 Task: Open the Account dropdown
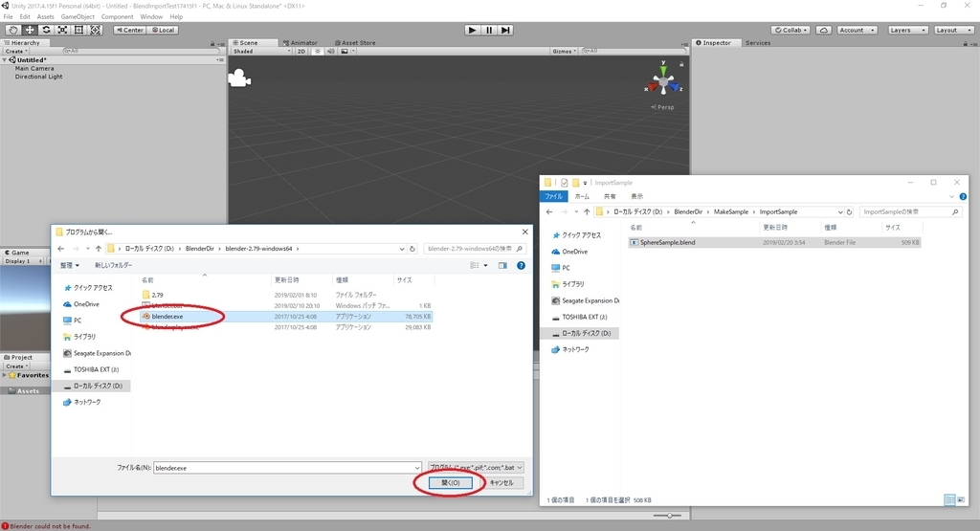click(x=857, y=30)
